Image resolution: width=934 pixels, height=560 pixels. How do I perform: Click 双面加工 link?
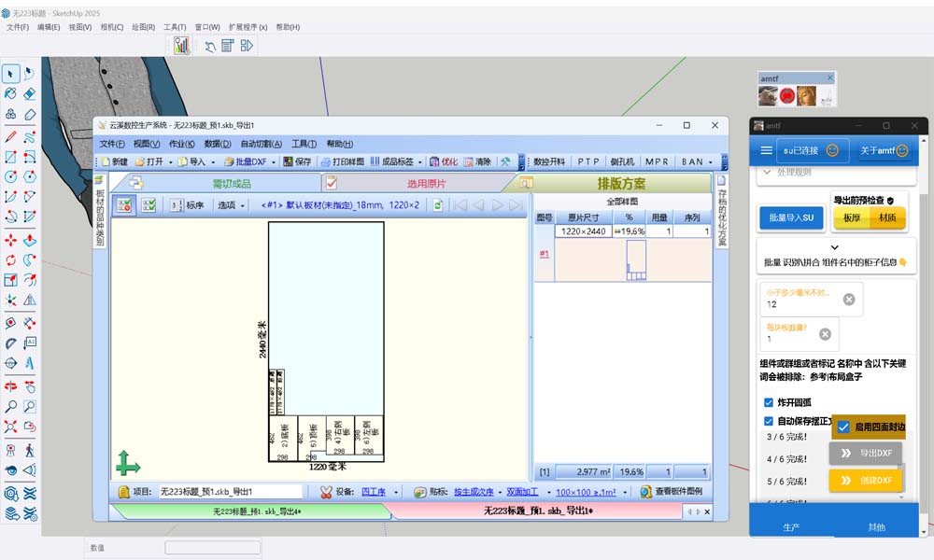click(522, 492)
